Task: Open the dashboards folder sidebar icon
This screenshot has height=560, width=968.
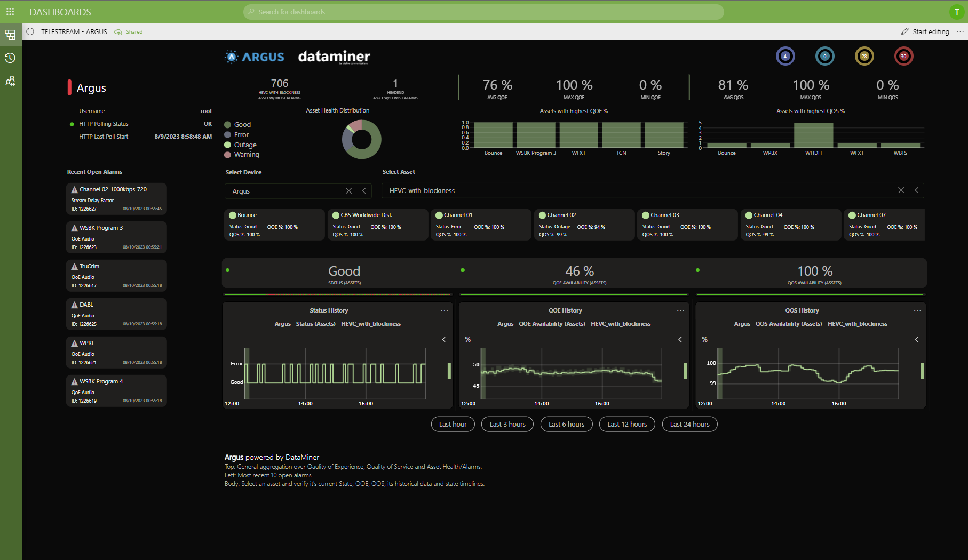Action: 10,35
